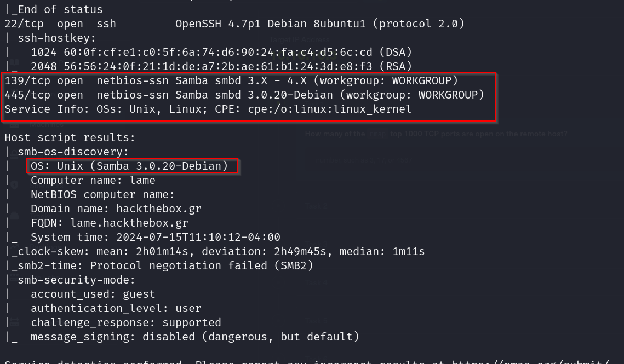This screenshot has height=364, width=624.
Task: Click the message_signing: disabled line
Action: pyautogui.click(x=195, y=337)
